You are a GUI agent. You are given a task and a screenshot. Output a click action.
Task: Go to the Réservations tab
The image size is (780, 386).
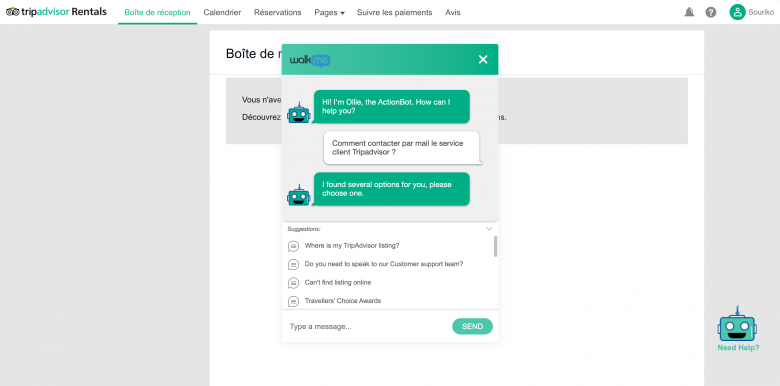278,12
